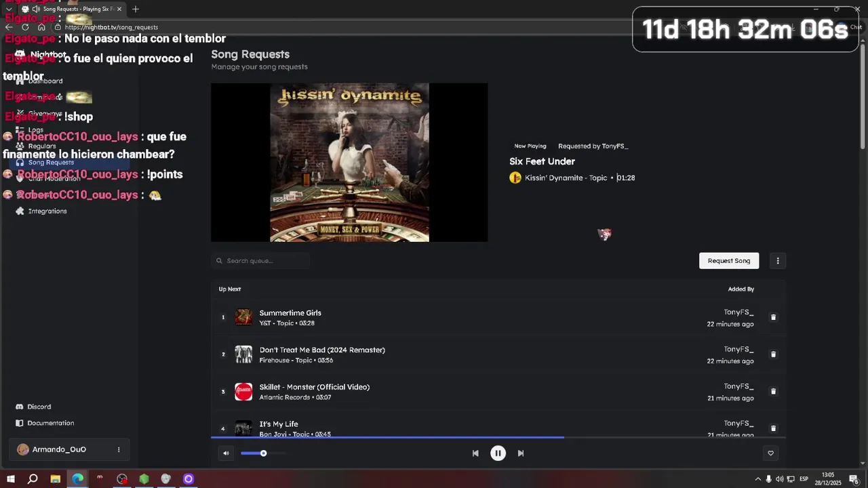
Task: Skip to the next song
Action: click(521, 453)
